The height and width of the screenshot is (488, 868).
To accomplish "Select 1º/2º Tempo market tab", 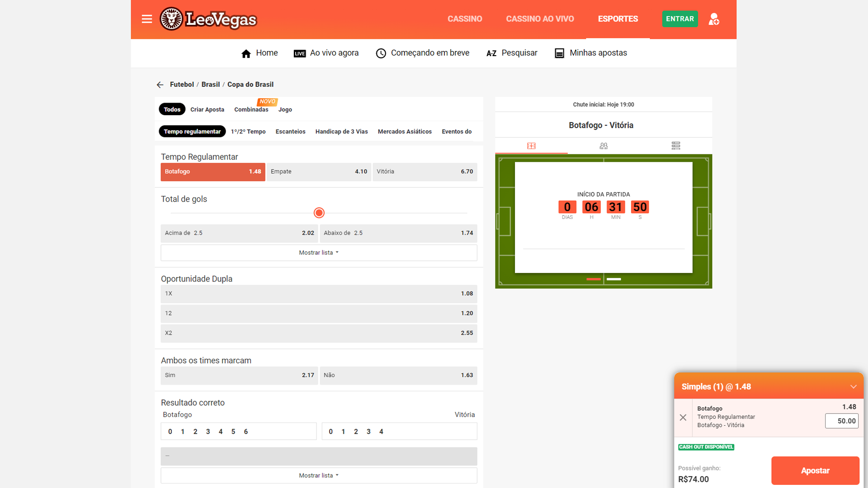I will pos(248,131).
